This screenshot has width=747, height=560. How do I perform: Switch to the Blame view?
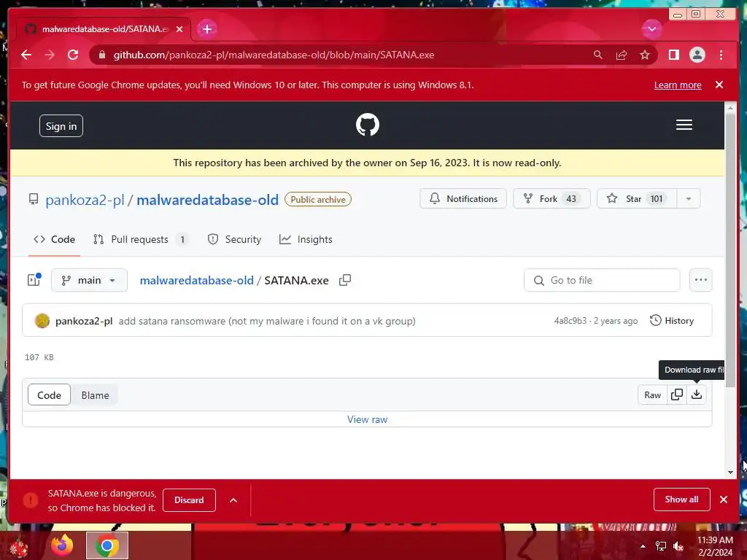[95, 395]
